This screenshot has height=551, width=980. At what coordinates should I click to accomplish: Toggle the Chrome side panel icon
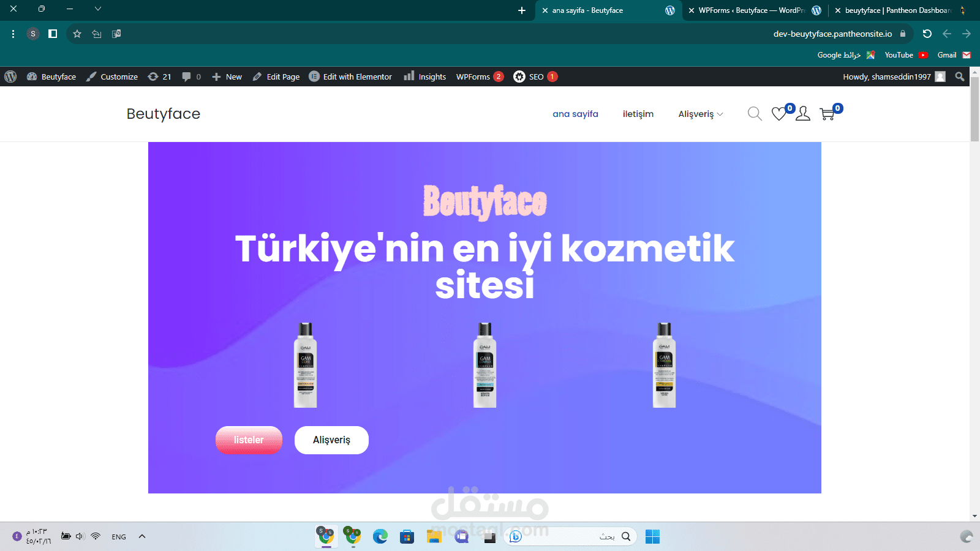(53, 34)
